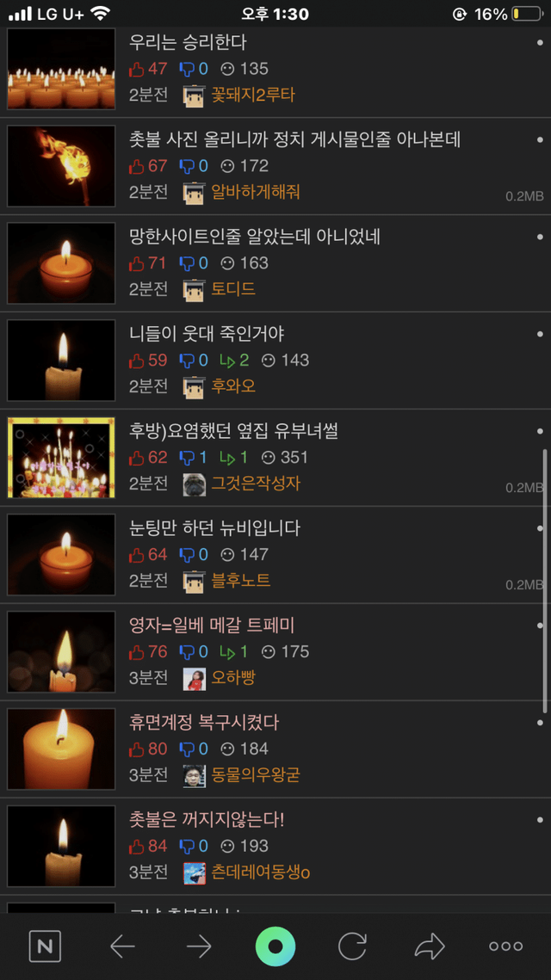Open author profile 동물의우왕굳
Viewport: 551px width, 980px height.
pos(255,775)
